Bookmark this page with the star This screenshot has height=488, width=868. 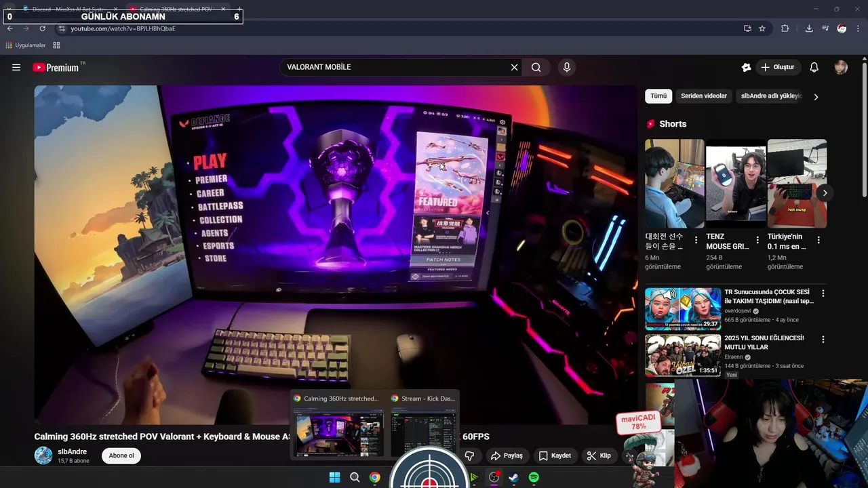[762, 28]
